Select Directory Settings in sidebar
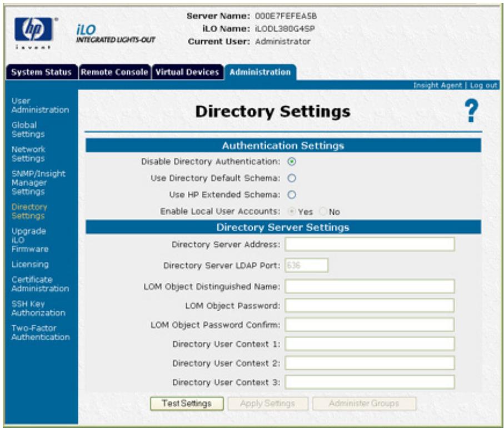The image size is (504, 428). [29, 211]
